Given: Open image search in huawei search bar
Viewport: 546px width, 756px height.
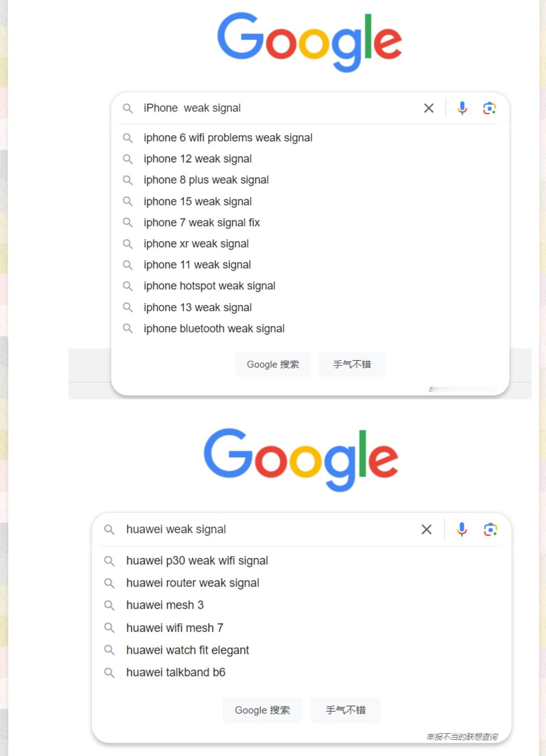Looking at the screenshot, I should [490, 529].
